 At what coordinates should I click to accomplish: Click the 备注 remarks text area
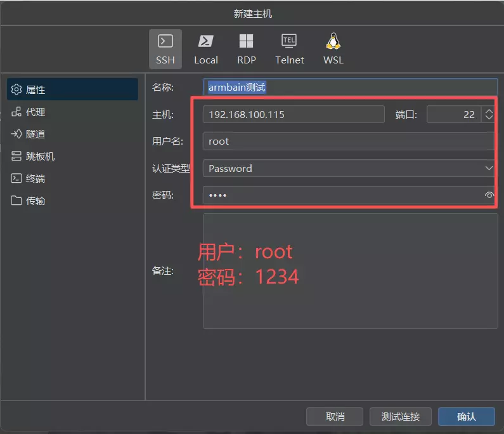351,271
